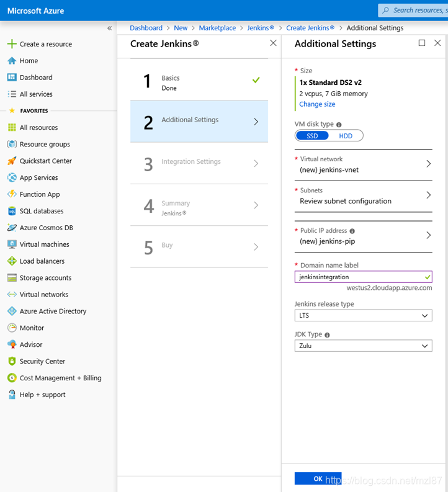This screenshot has width=448, height=492.
Task: Click the Quickstart Center rocket icon
Action: click(x=12, y=161)
